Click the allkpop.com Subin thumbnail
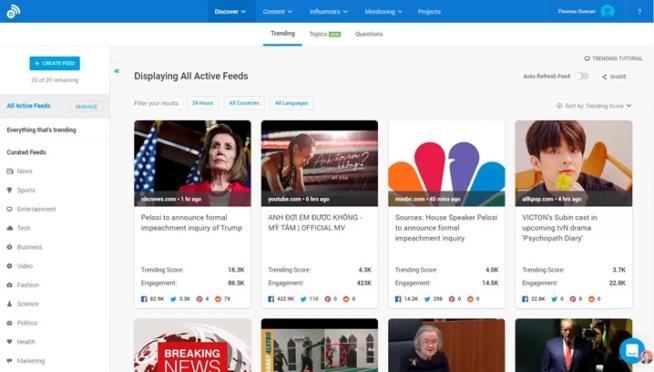 [574, 163]
